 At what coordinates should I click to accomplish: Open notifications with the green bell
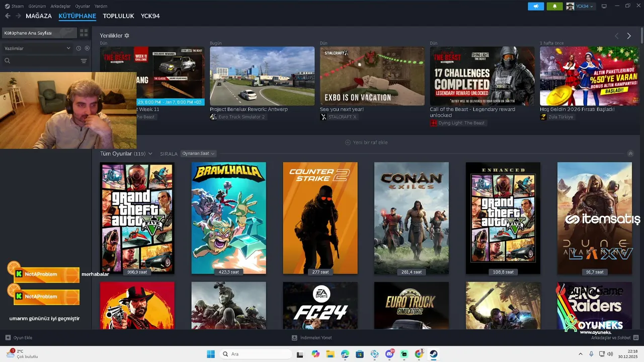coord(554,6)
